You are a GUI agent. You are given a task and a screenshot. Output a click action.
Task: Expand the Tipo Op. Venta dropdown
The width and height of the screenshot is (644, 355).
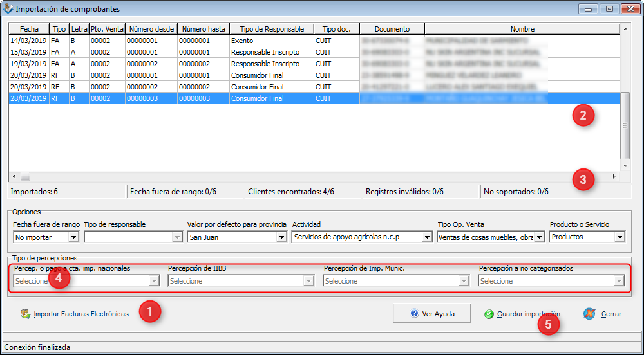pos(539,237)
